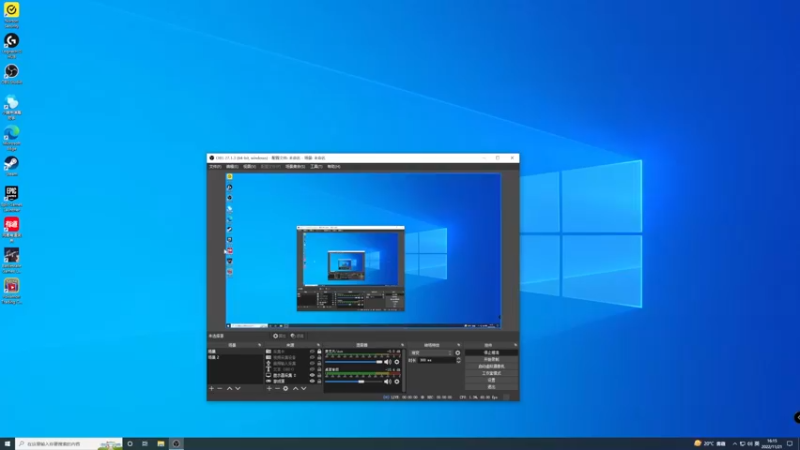Move source up in Sources panel
Viewport: 800px width, 450px height.
295,388
